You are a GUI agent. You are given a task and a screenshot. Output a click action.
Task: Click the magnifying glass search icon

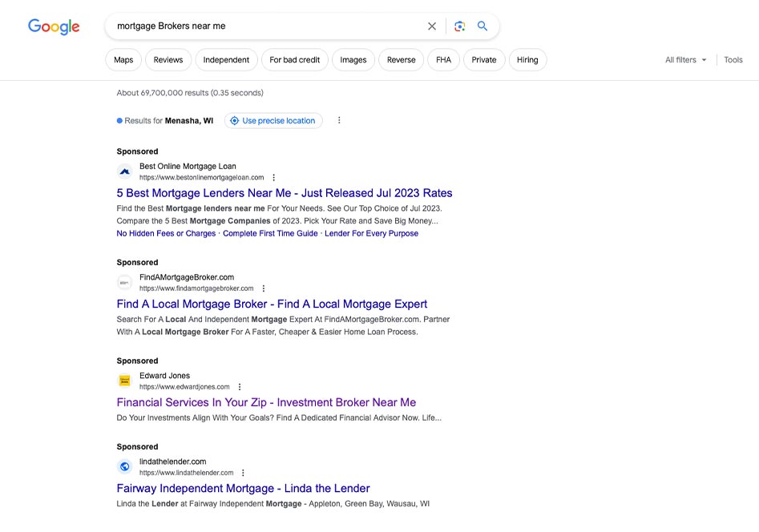[x=482, y=26]
